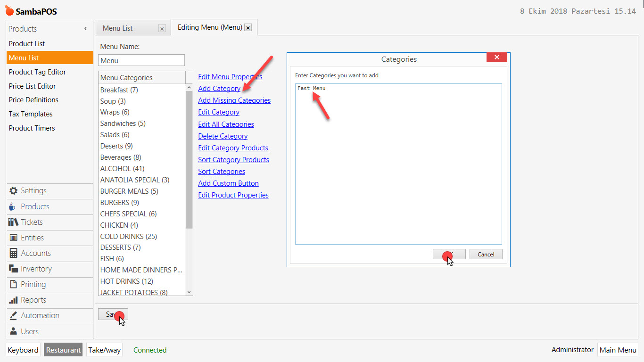Click Add Custom Button link
This screenshot has width=644, height=362.
228,183
